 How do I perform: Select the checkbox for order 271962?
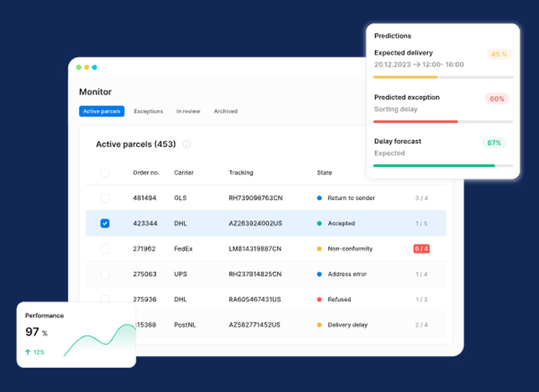(105, 249)
